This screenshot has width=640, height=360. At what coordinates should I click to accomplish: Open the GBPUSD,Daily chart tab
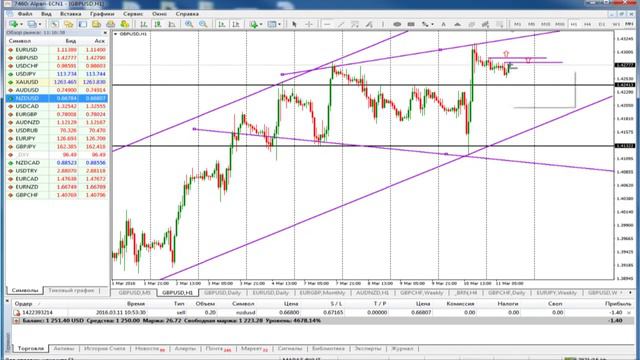coord(222,293)
